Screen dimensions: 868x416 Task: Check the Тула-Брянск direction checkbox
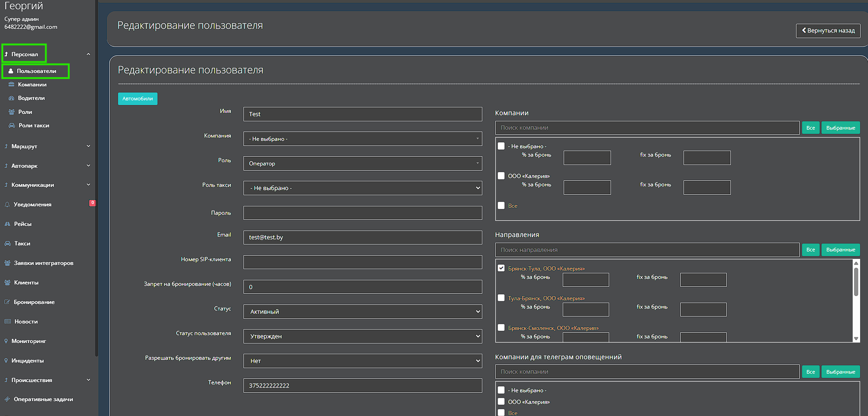pyautogui.click(x=501, y=298)
